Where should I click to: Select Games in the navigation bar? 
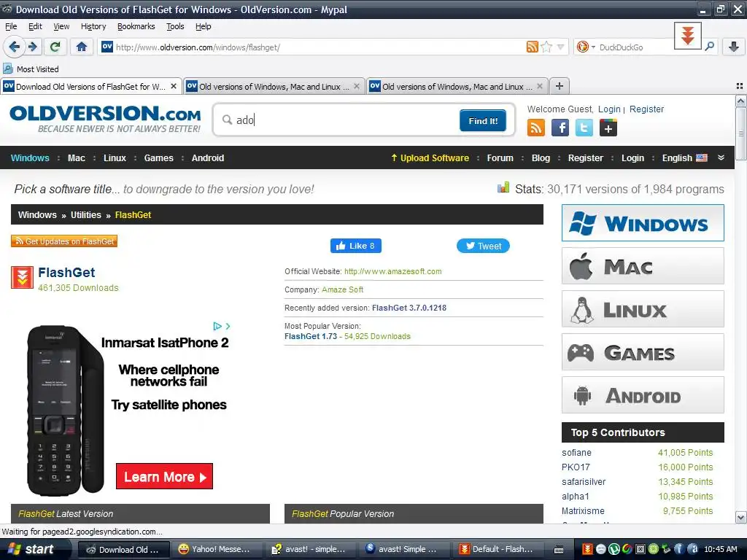158,158
